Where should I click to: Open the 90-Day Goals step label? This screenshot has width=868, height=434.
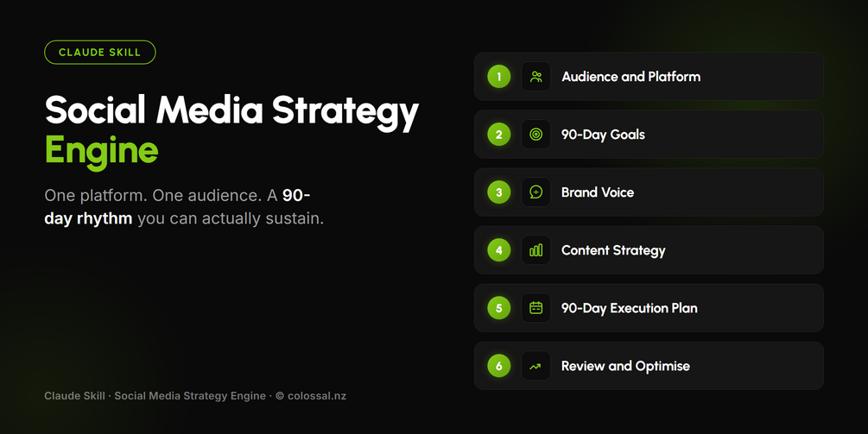pos(603,135)
